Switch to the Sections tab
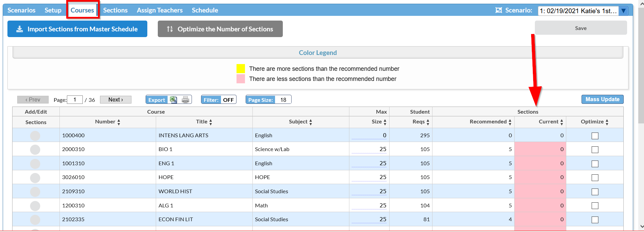 [115, 10]
